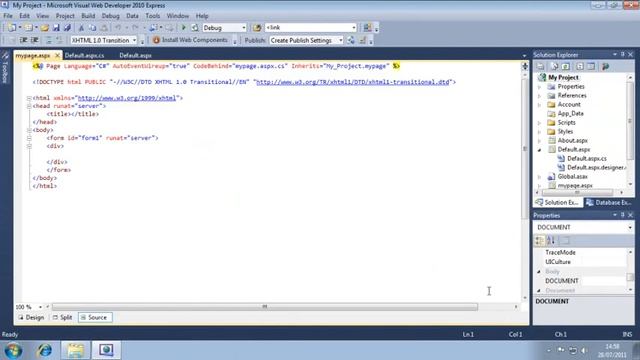The height and width of the screenshot is (360, 640).
Task: Open Internet Explorer from the taskbar
Action: click(x=44, y=350)
